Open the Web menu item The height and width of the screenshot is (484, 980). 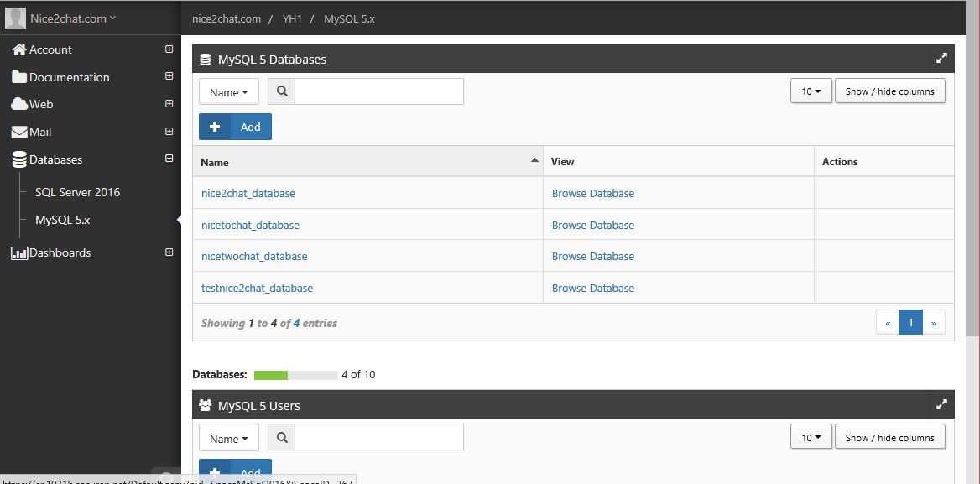point(41,104)
